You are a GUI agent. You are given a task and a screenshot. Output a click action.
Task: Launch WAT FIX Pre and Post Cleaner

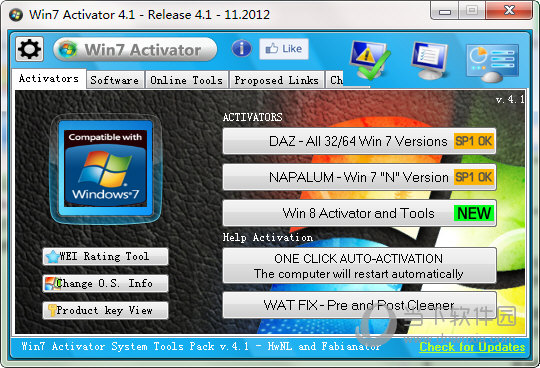359,305
